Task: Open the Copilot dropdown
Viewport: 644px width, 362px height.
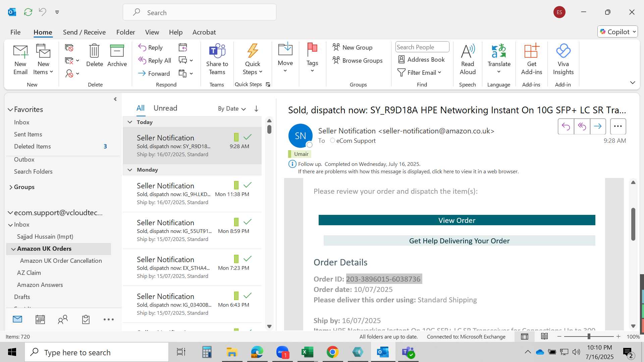Action: [x=618, y=32]
